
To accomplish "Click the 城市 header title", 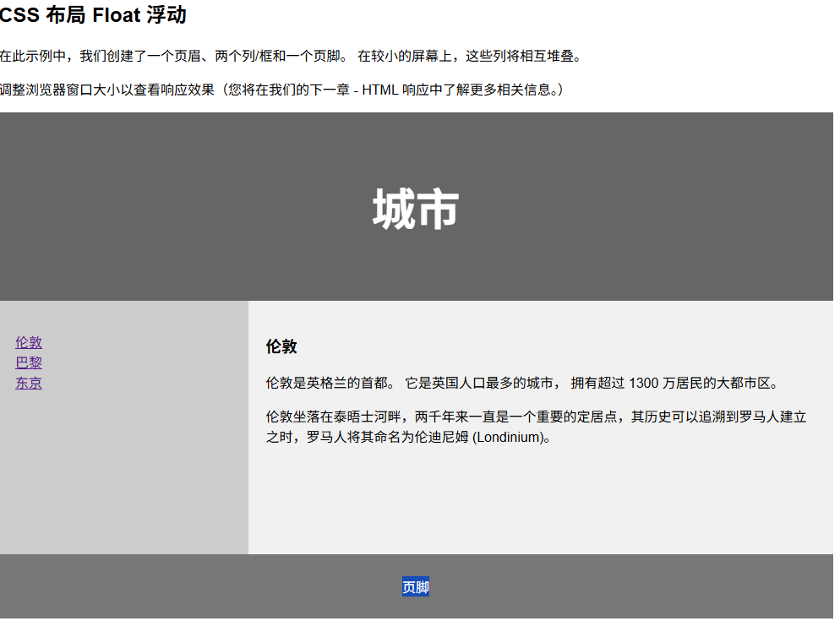I will click(416, 209).
